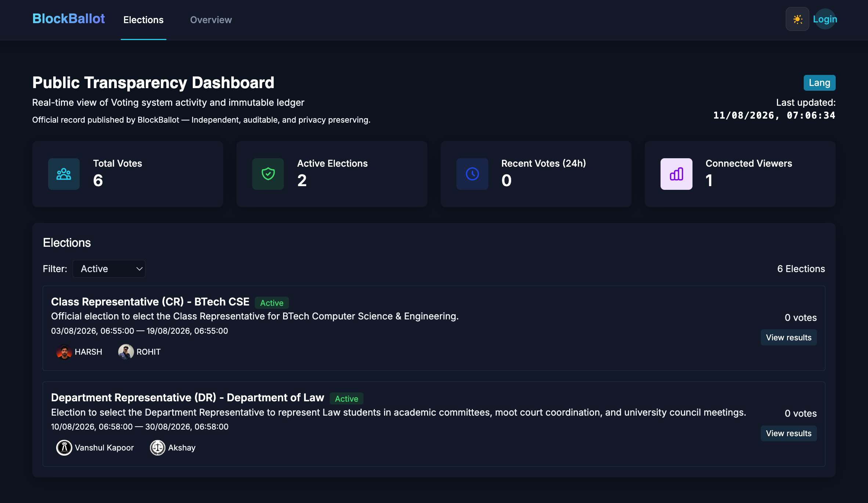Open the Active filter dropdown
This screenshot has height=503, width=868.
point(109,269)
